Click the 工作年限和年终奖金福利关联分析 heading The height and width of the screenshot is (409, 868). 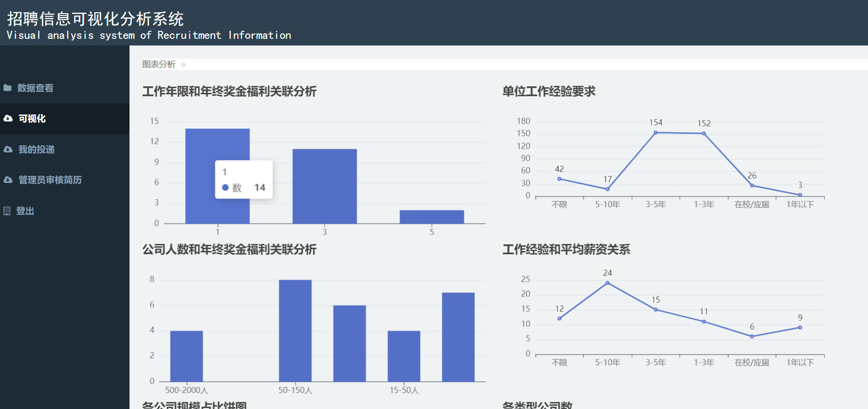click(229, 91)
